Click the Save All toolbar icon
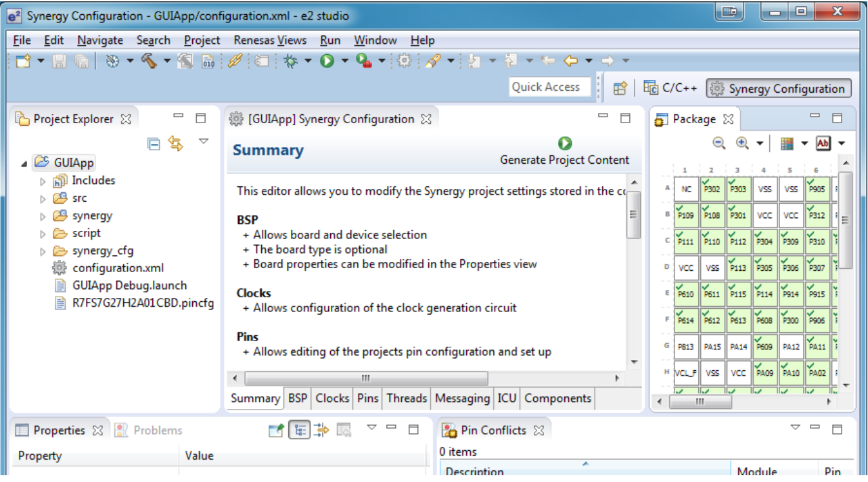The image size is (868, 482). (82, 61)
